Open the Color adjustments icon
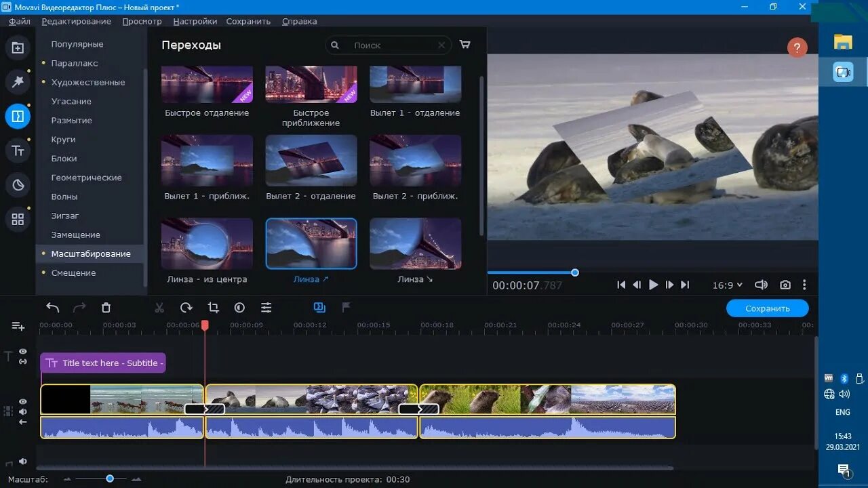868x488 pixels. [x=239, y=308]
